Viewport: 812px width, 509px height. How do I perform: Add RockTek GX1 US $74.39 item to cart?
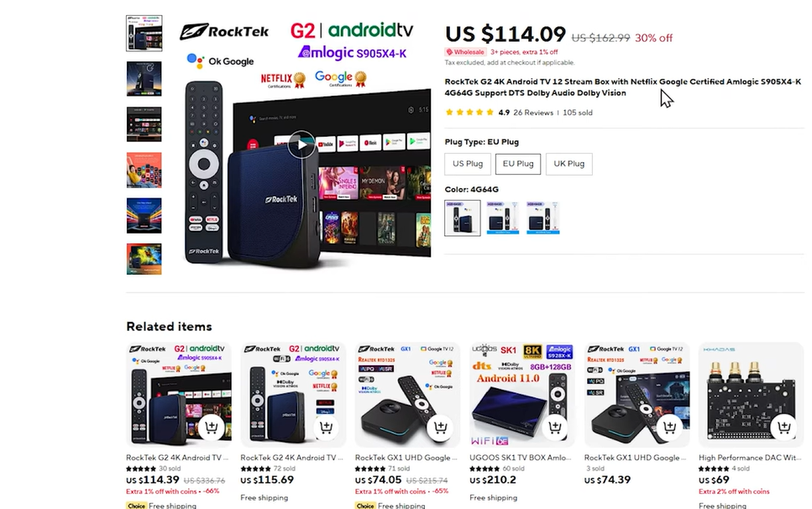point(669,428)
